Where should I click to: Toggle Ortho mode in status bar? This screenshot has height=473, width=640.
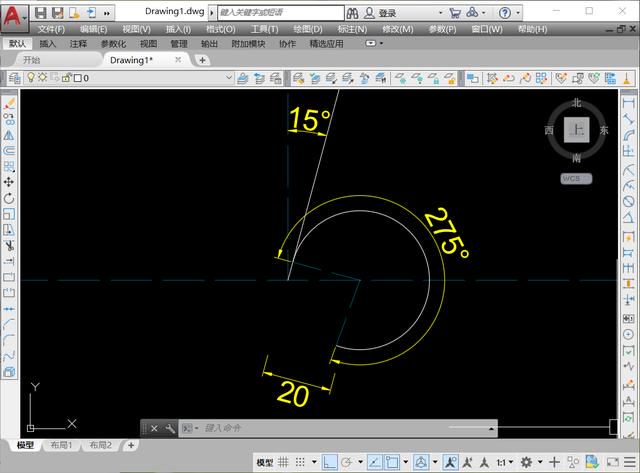329,462
